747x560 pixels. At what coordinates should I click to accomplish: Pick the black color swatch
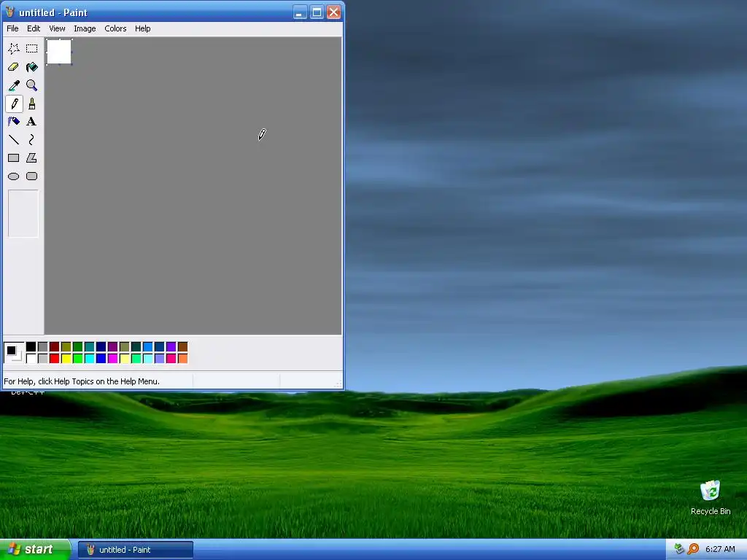pos(31,346)
